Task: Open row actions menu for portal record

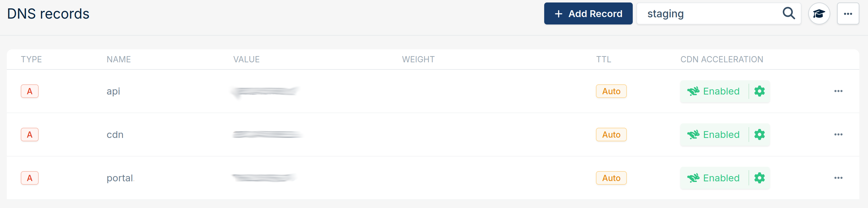Action: pos(838,178)
